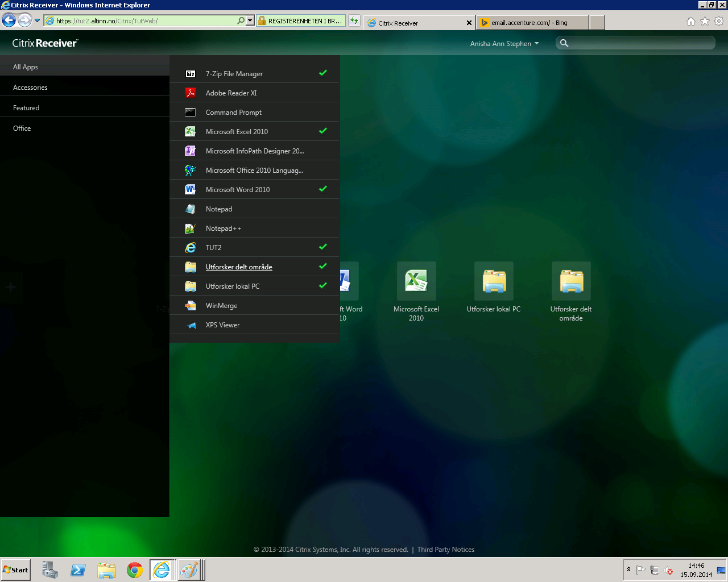Click the search magnifier icon
The image size is (728, 582).
(x=564, y=43)
